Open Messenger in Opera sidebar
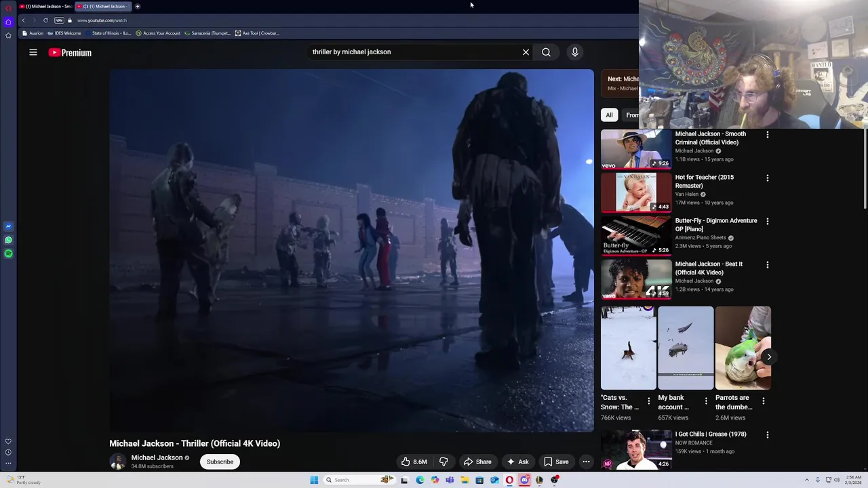The width and height of the screenshot is (868, 488). point(8,226)
